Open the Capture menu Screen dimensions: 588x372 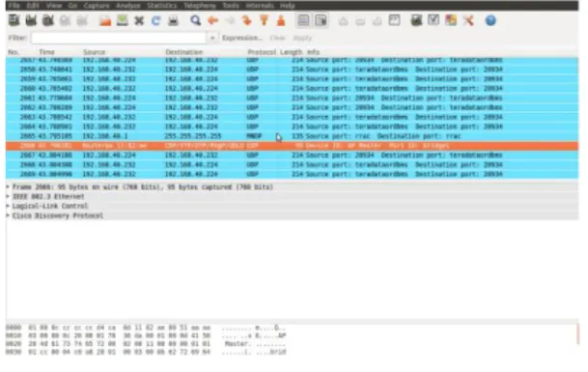(x=97, y=5)
